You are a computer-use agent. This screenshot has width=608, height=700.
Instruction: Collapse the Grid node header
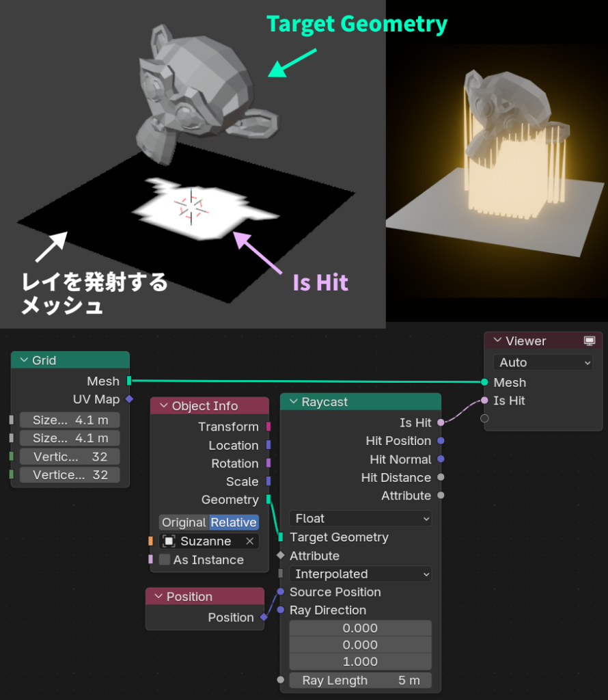click(x=25, y=360)
